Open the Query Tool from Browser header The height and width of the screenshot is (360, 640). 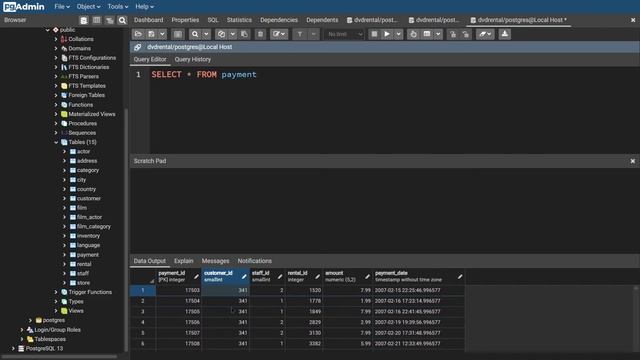84,20
